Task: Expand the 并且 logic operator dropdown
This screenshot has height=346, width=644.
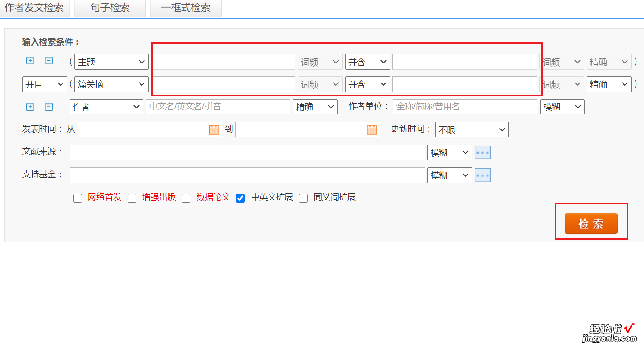Action: 45,84
